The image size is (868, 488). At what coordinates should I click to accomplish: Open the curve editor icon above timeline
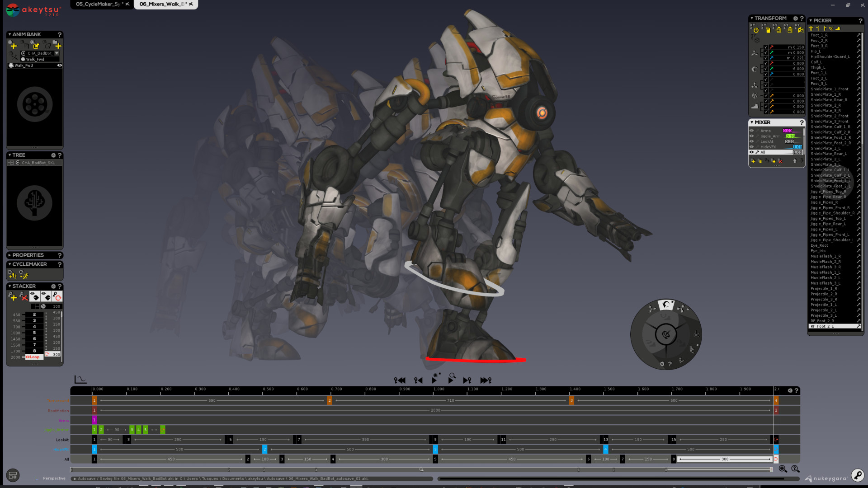[80, 380]
